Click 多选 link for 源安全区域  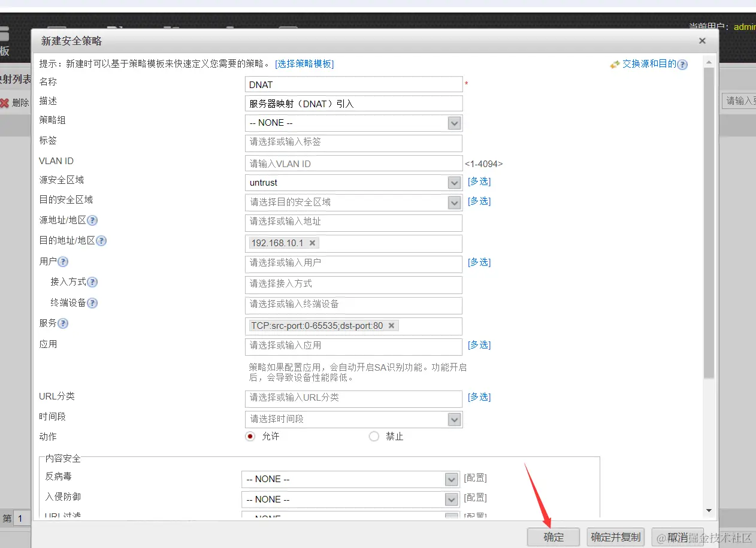[x=479, y=181]
